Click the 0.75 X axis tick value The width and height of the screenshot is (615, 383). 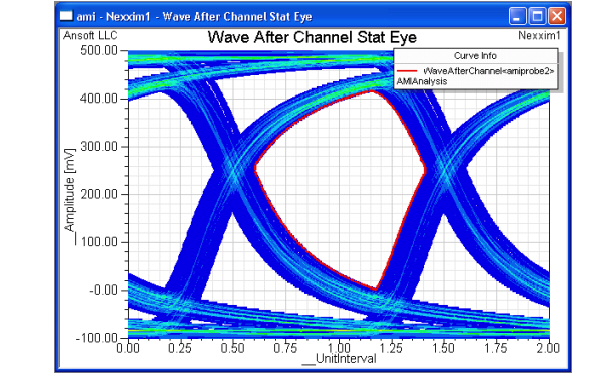click(x=285, y=348)
